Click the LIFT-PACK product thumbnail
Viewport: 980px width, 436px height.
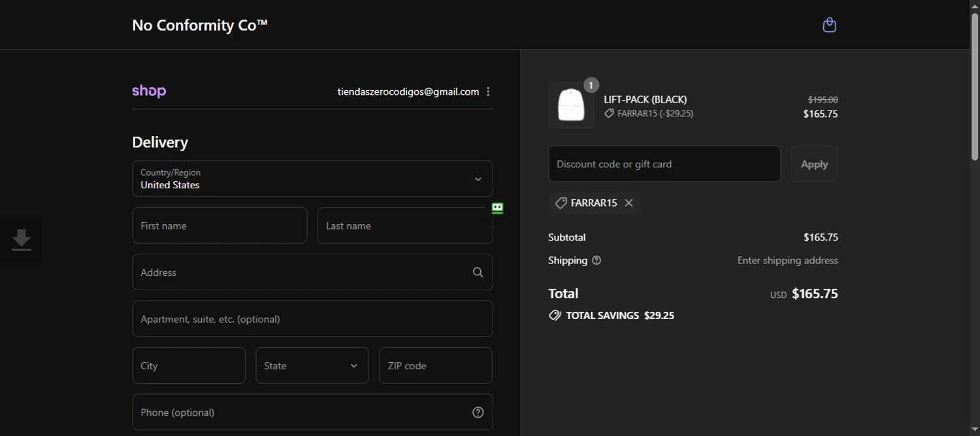(x=571, y=105)
